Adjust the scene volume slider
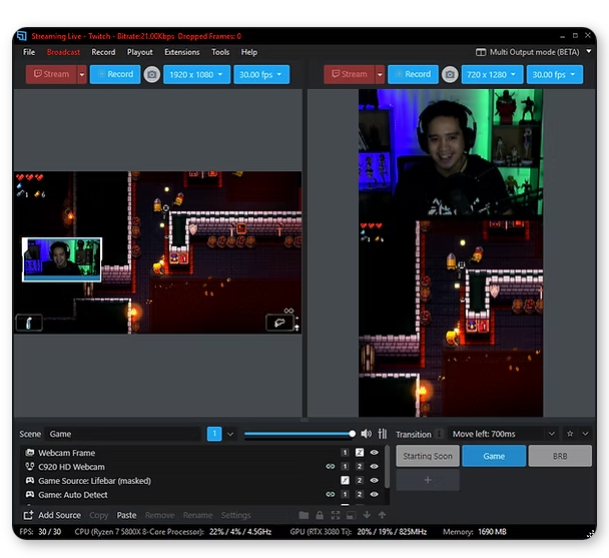Viewport: 609px width, 558px height. click(298, 434)
